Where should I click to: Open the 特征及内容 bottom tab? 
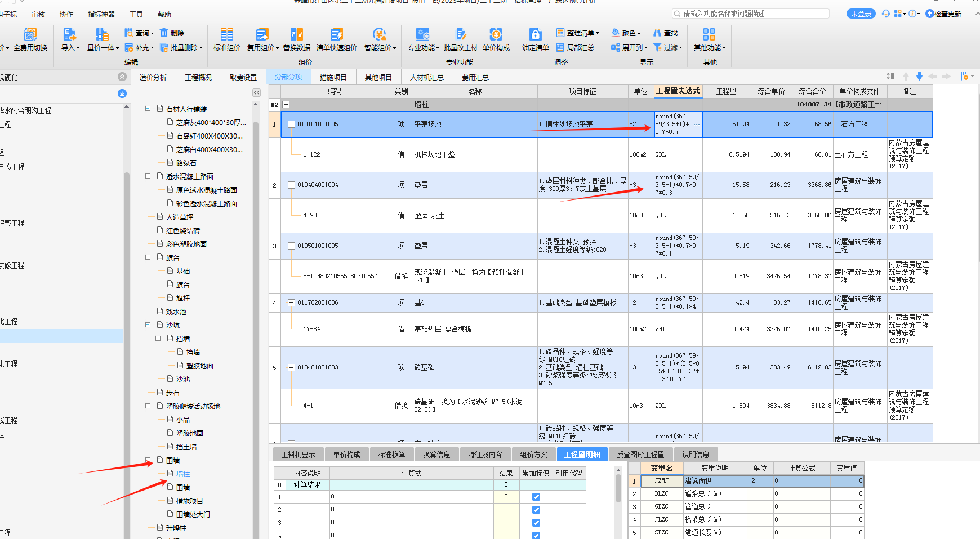pyautogui.click(x=485, y=455)
